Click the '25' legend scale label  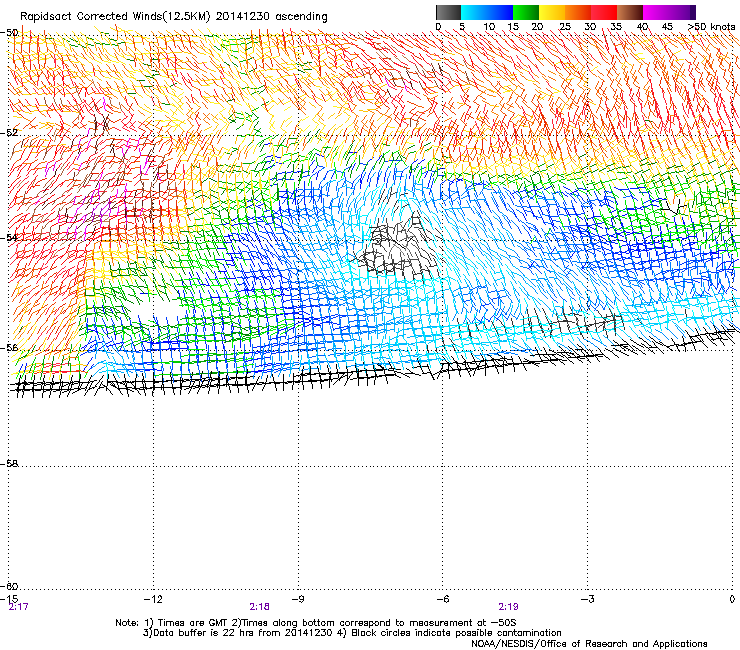(x=564, y=27)
